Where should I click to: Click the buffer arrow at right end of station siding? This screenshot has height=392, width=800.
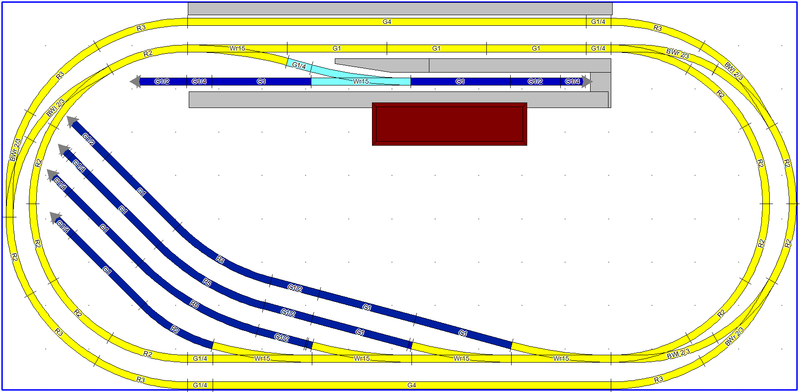click(587, 81)
